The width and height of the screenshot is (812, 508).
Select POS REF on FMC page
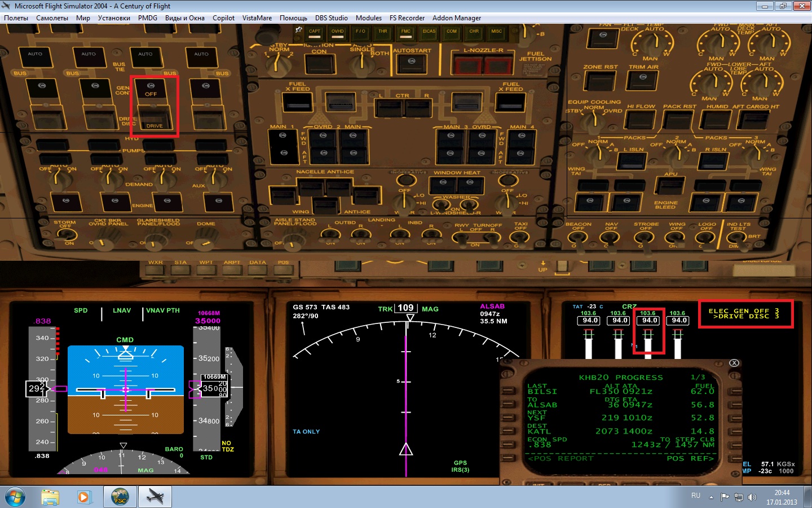[x=690, y=458]
